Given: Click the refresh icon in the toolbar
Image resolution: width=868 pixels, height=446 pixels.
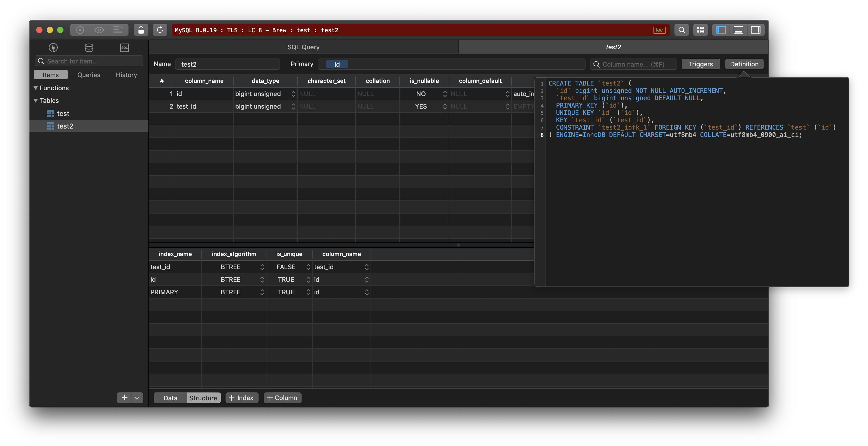Looking at the screenshot, I should point(160,30).
